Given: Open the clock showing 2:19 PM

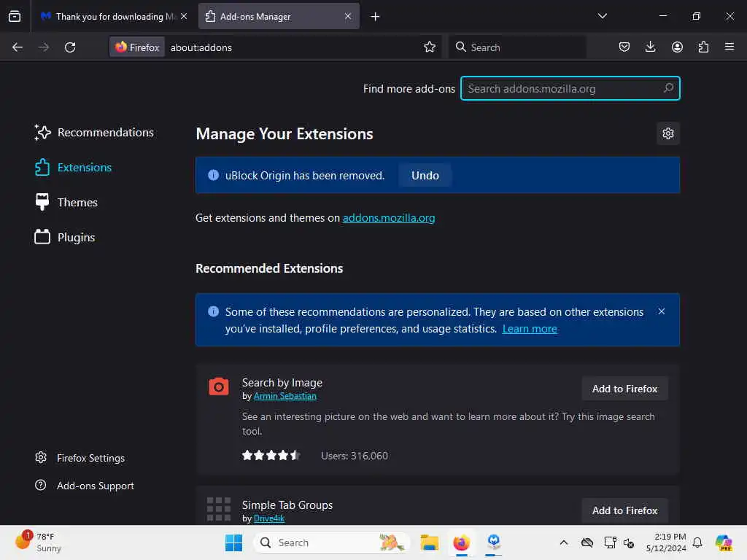Looking at the screenshot, I should coord(665,542).
